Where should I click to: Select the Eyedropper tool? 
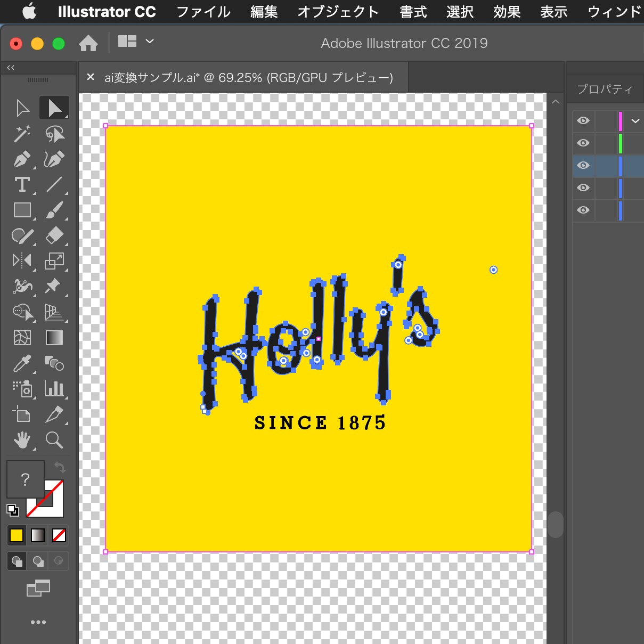22,363
